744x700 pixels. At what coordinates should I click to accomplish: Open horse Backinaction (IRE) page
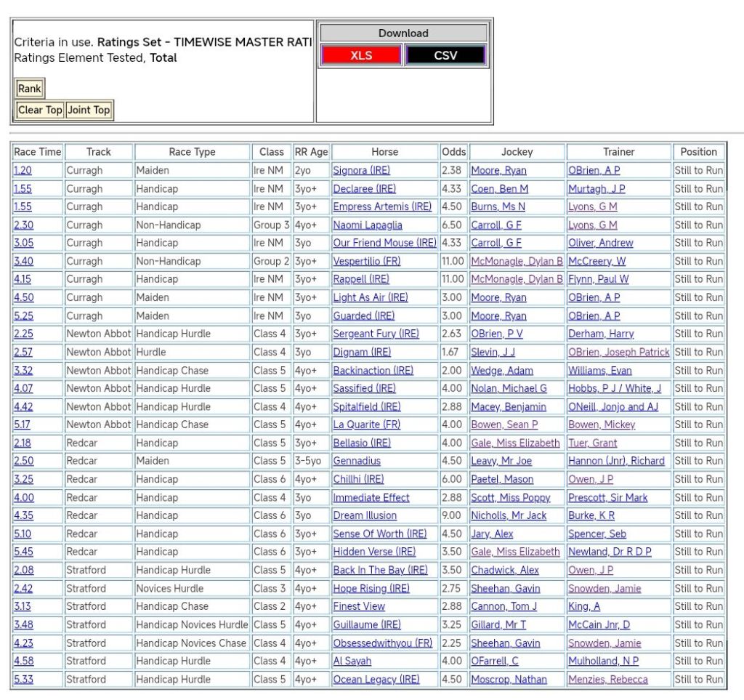373,370
